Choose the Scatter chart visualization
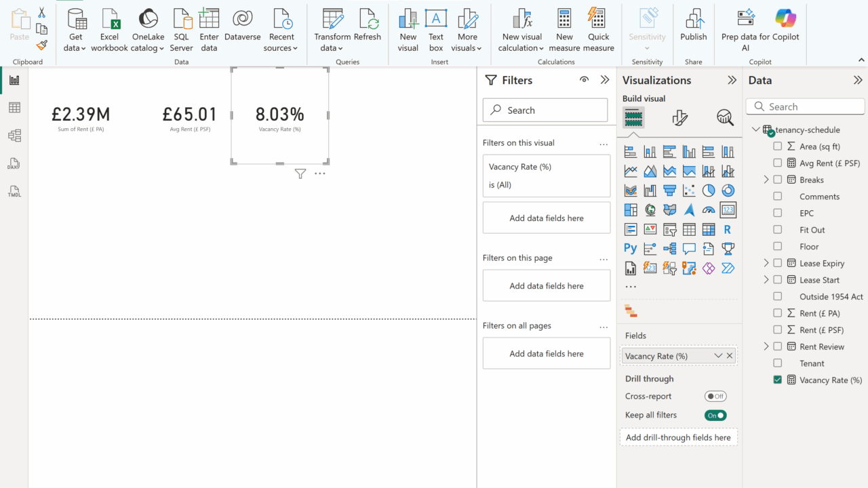The image size is (868, 488). coord(689,190)
